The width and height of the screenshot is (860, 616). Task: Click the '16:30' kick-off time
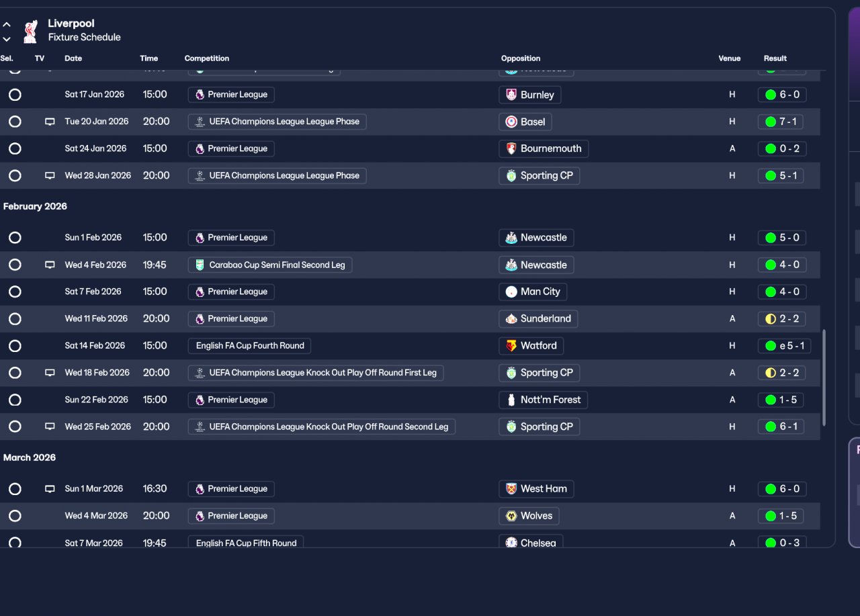[155, 489]
